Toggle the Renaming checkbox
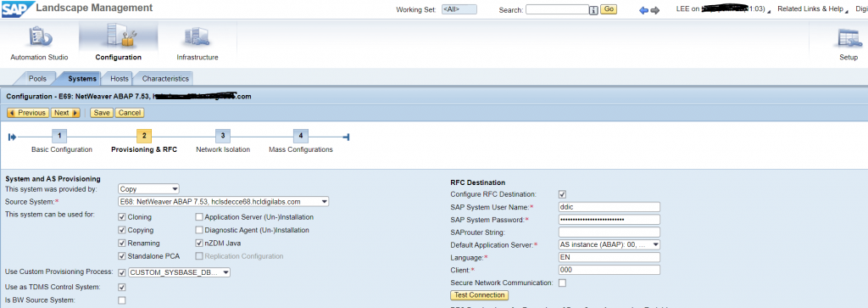 pos(122,244)
